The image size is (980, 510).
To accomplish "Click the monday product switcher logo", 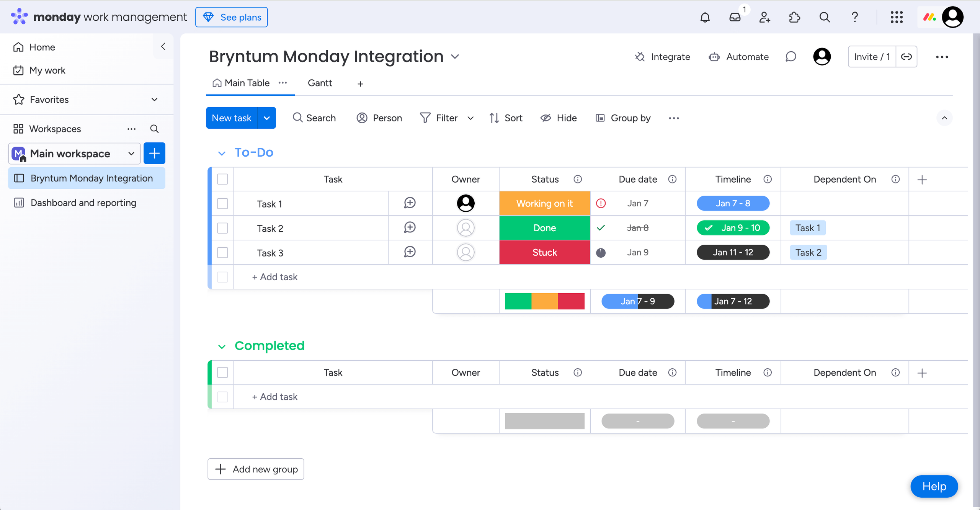I will [x=929, y=17].
